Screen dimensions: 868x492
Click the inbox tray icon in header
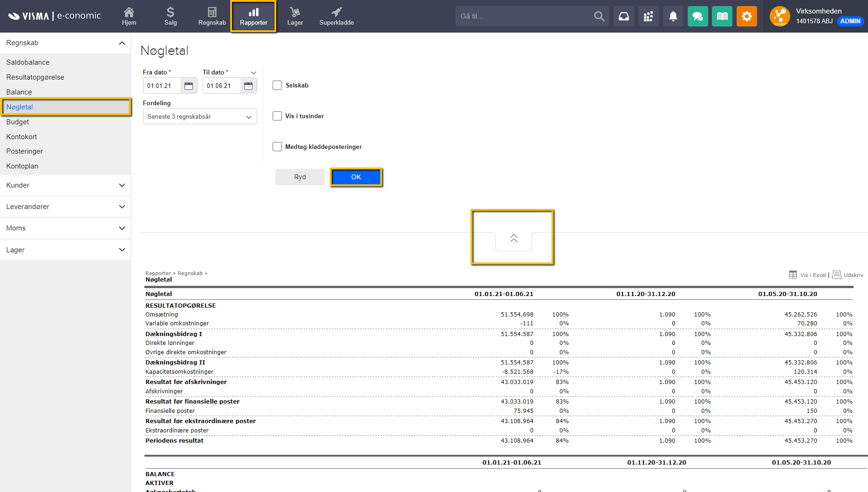pyautogui.click(x=623, y=16)
